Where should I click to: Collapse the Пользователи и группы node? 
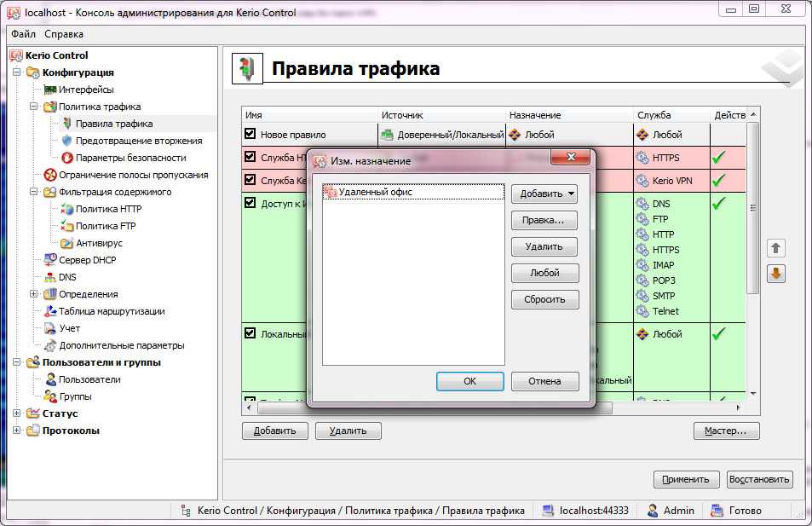click(16, 362)
